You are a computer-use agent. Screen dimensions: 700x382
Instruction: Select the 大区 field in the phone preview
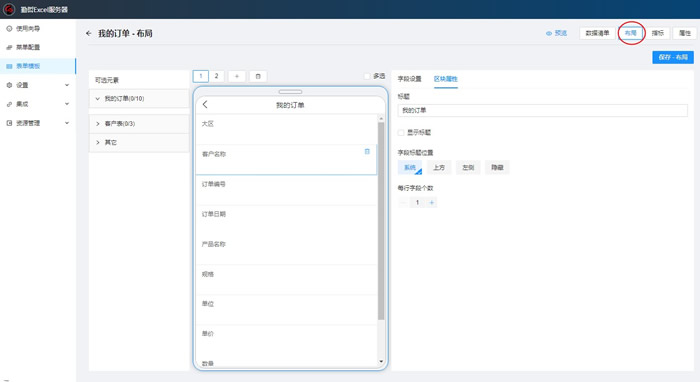287,129
